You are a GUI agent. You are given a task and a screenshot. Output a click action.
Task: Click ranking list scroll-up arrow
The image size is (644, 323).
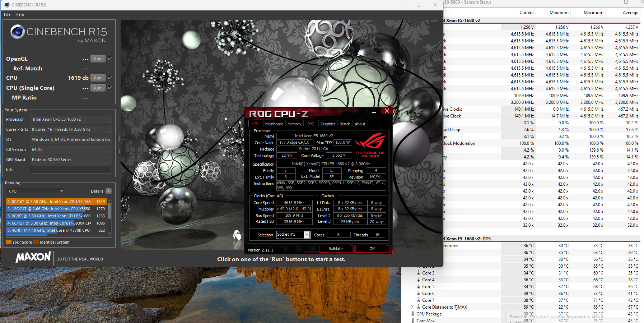pos(109,200)
